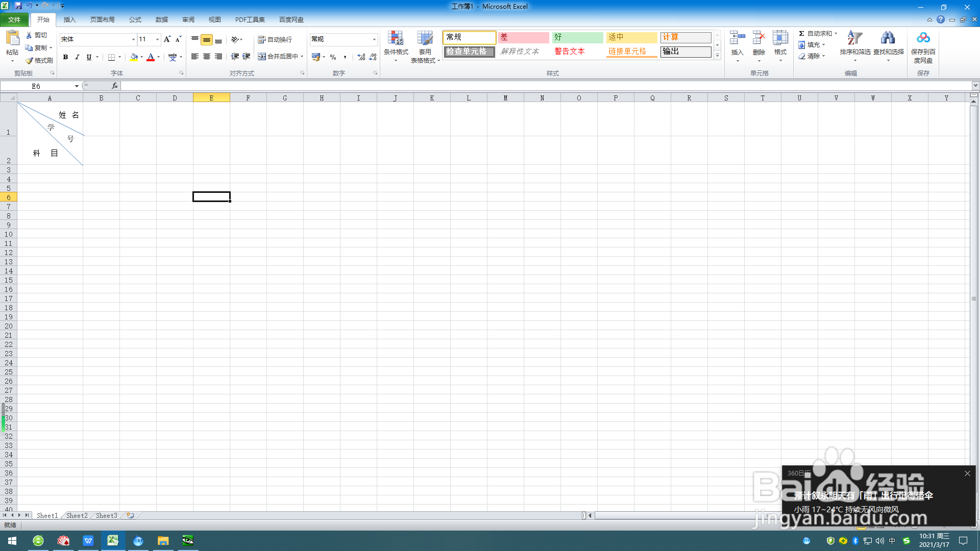The height and width of the screenshot is (551, 980).
Task: Click the decrease indent icon
Action: (x=235, y=57)
